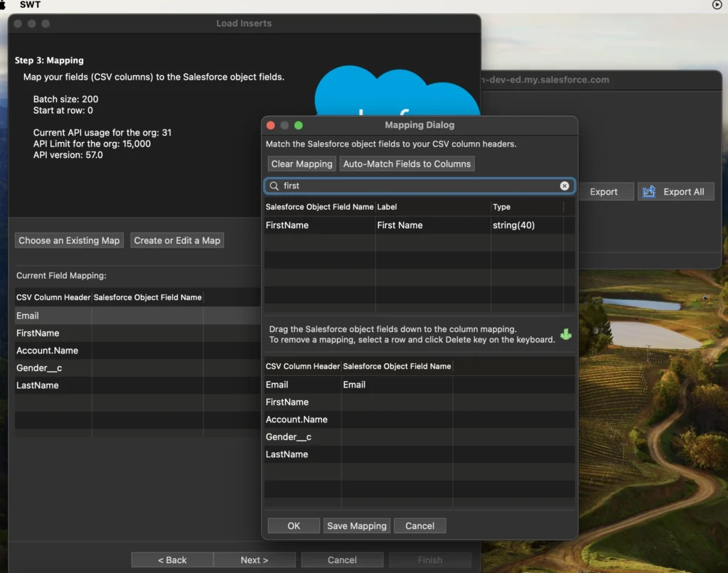The width and height of the screenshot is (728, 573).
Task: Cancel the Load Inserts wizard
Action: click(x=342, y=560)
